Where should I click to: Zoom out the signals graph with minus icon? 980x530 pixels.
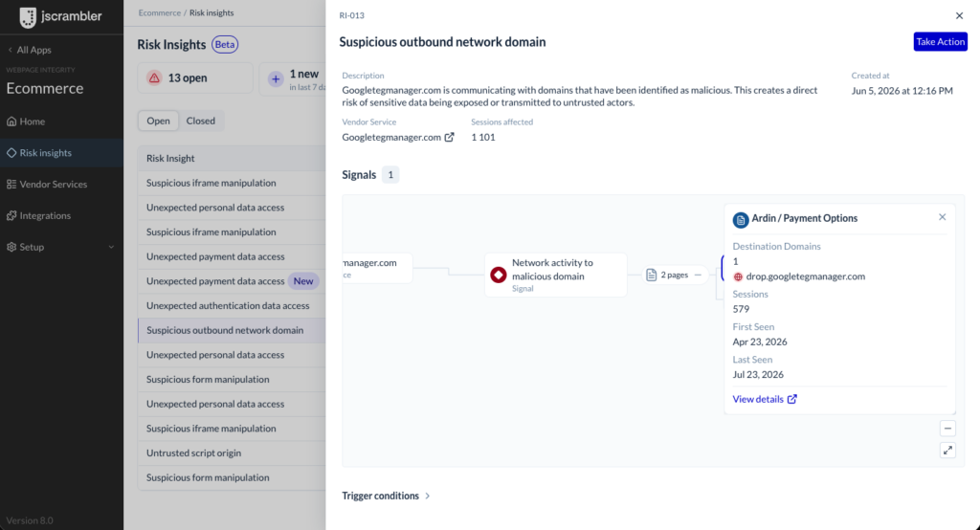pos(947,429)
